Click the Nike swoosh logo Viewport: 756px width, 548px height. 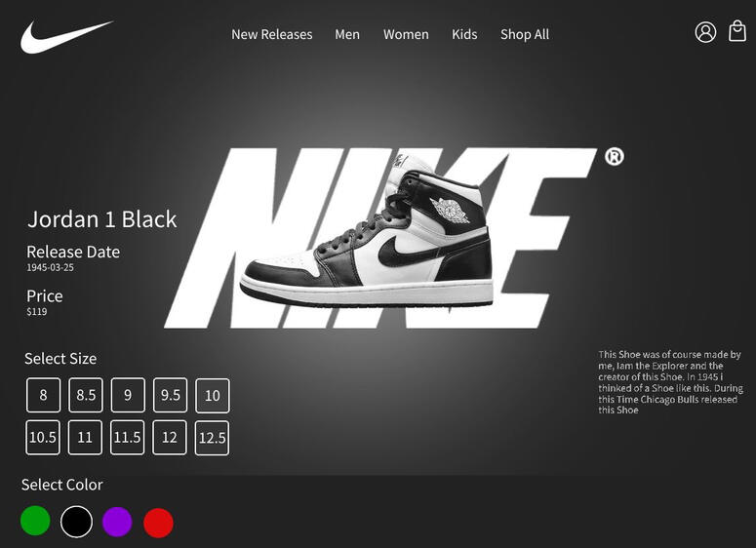point(64,36)
